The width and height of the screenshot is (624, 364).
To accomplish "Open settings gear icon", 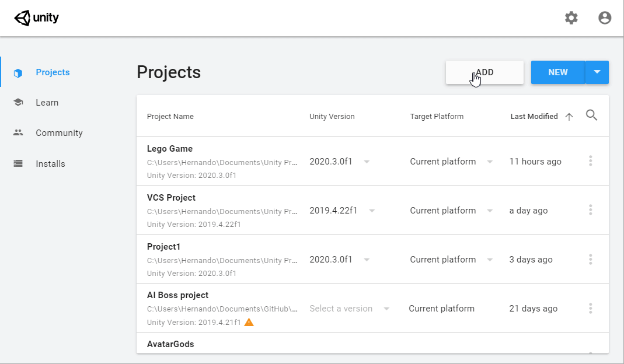I will [x=571, y=18].
